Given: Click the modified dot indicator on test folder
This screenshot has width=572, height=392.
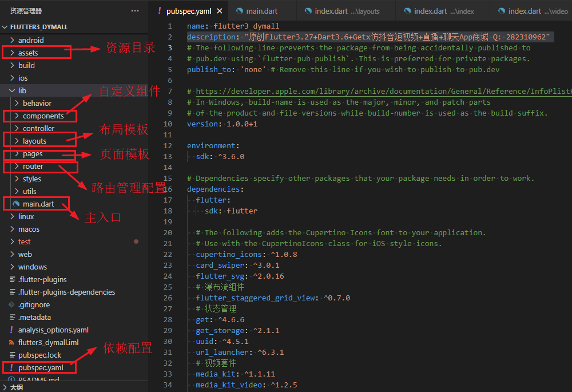Looking at the screenshot, I should (x=136, y=241).
